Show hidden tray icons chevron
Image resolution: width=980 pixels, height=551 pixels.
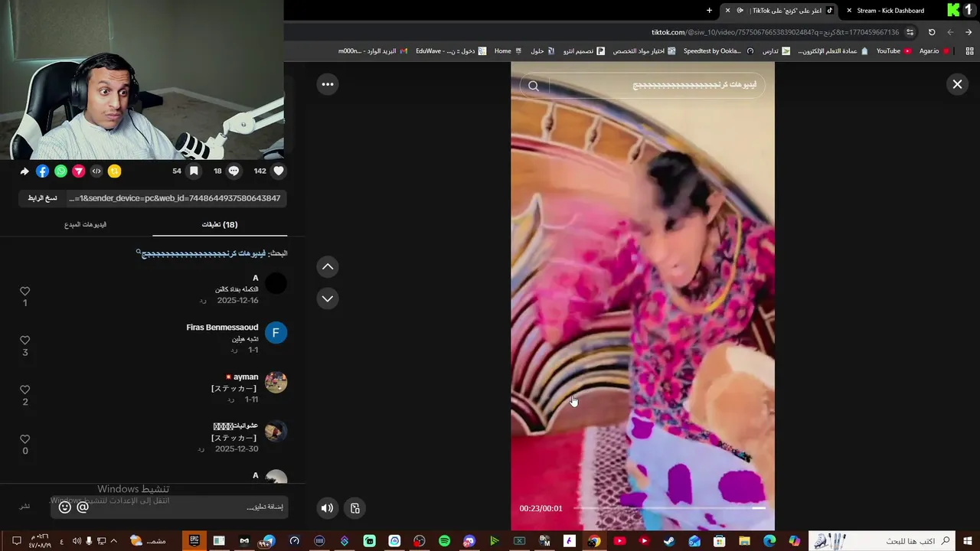114,541
